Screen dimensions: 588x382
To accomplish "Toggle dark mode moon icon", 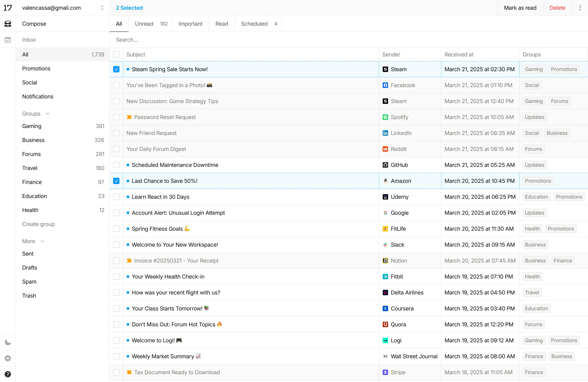I will point(8,342).
